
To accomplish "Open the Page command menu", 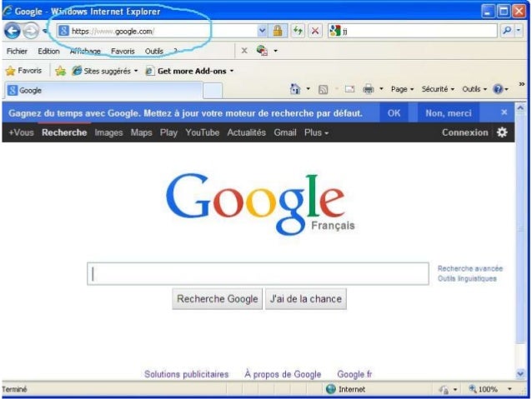I will click(402, 89).
